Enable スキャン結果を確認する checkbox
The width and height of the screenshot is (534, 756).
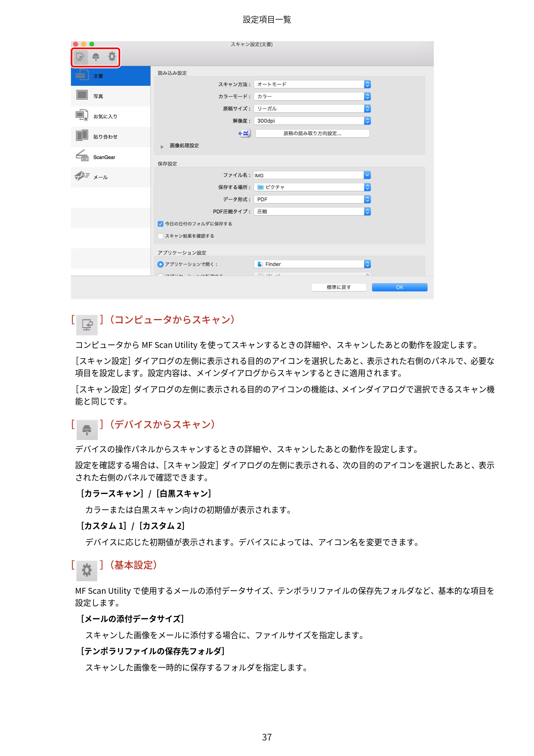click(160, 236)
